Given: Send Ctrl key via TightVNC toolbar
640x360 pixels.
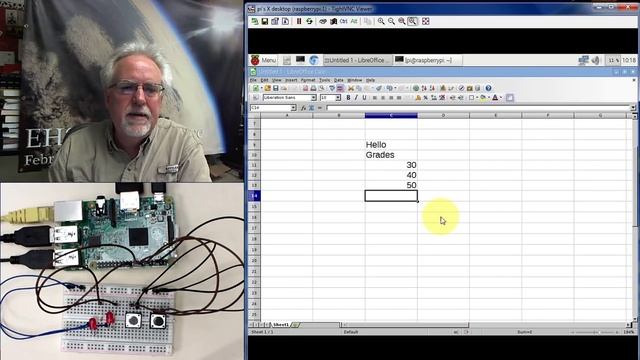Looking at the screenshot, I should coord(343,21).
